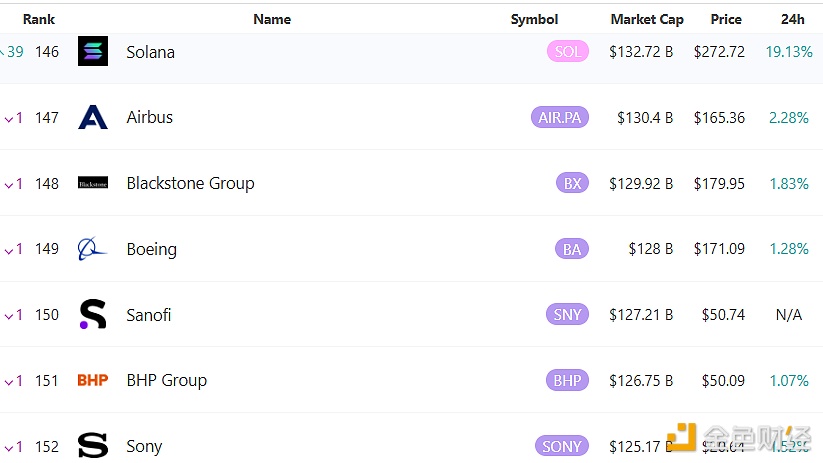The image size is (823, 463).
Task: Click the Boeing logo icon
Action: tap(93, 249)
